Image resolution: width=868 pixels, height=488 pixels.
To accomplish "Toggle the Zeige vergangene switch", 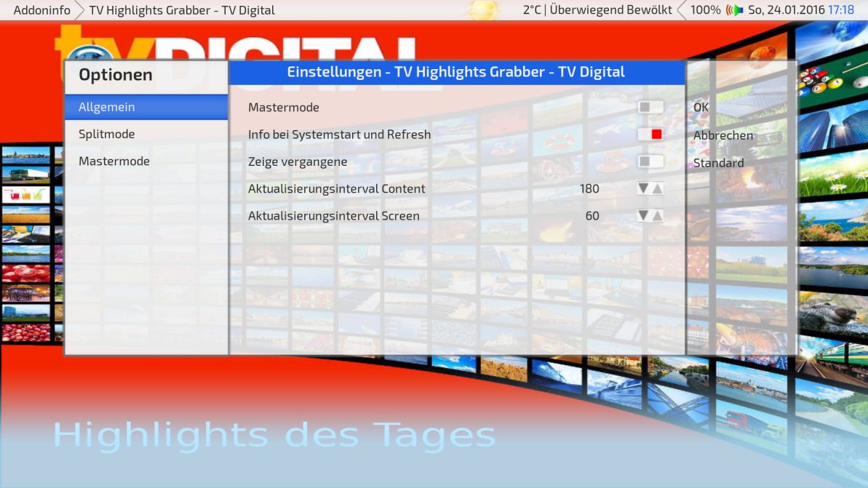I will point(650,161).
